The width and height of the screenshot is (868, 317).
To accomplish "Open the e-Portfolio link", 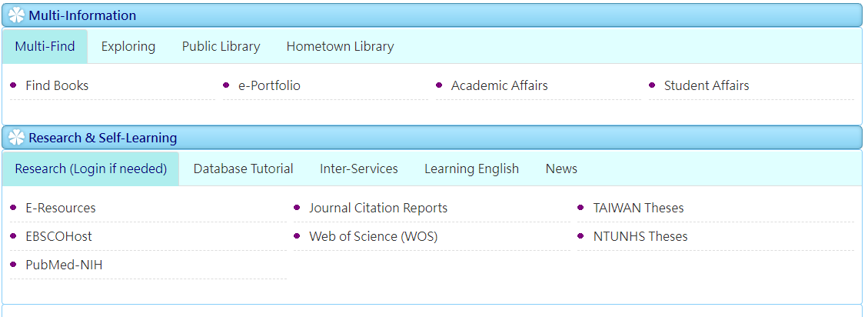I will click(270, 86).
